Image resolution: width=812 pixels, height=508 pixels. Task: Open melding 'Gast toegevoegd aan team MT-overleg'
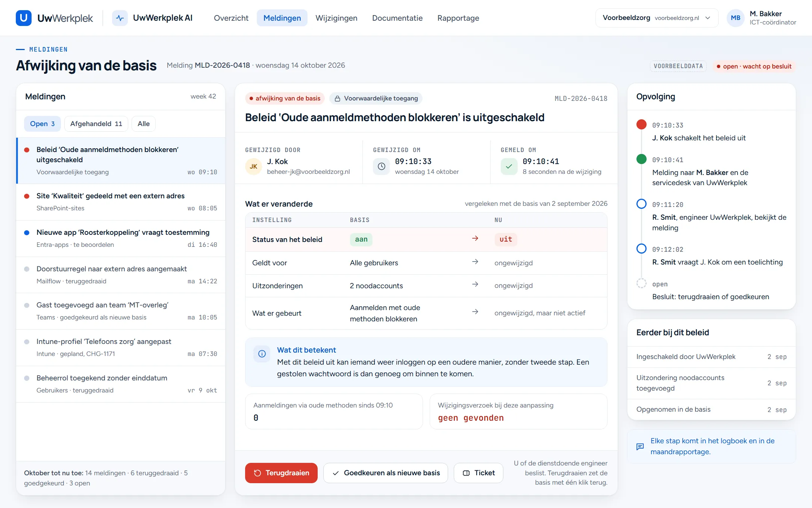(x=121, y=311)
